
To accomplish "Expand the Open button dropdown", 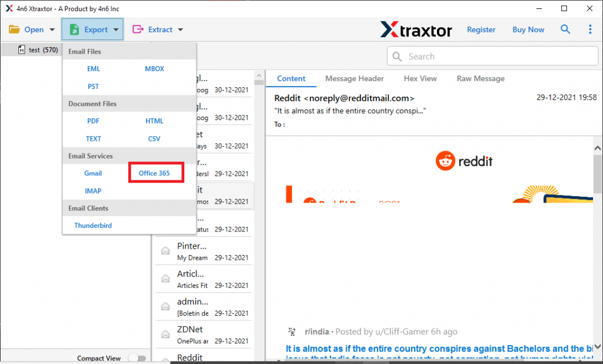I will coord(51,29).
